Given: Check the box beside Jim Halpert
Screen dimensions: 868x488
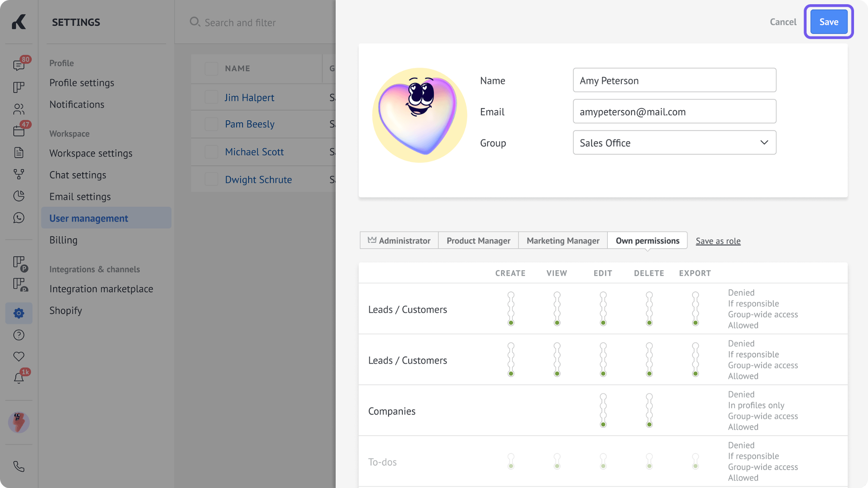Looking at the screenshot, I should click(211, 97).
